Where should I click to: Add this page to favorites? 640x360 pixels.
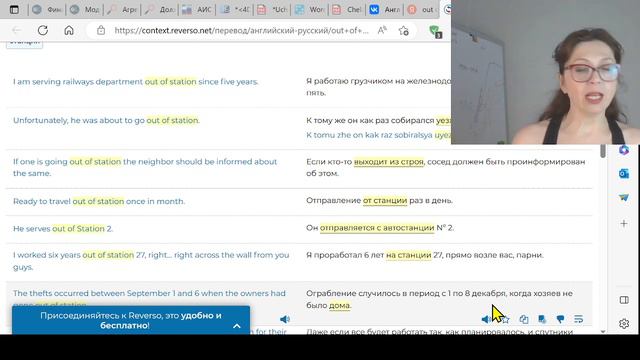pyautogui.click(x=404, y=31)
